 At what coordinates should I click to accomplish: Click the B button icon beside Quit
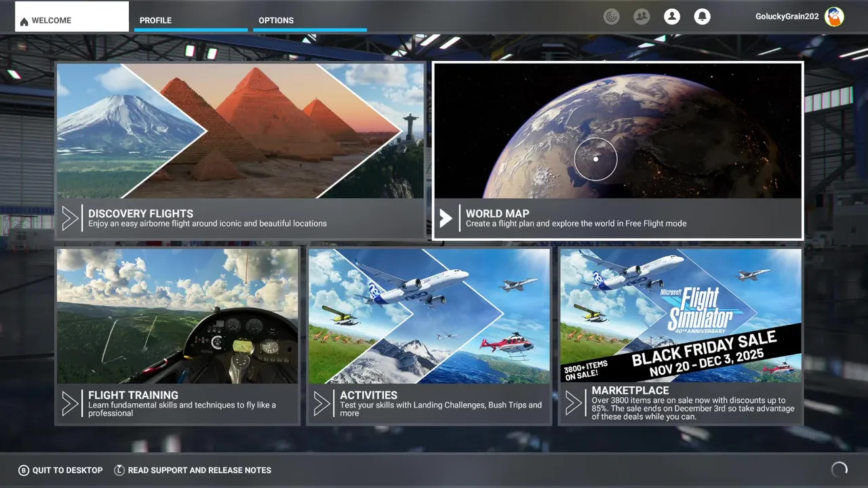click(x=24, y=470)
